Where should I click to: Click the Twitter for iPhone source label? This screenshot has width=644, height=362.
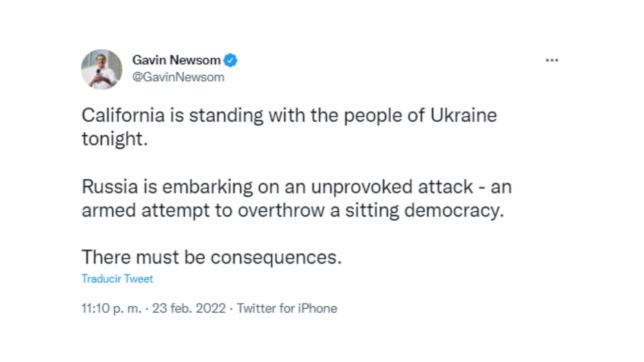tap(287, 308)
